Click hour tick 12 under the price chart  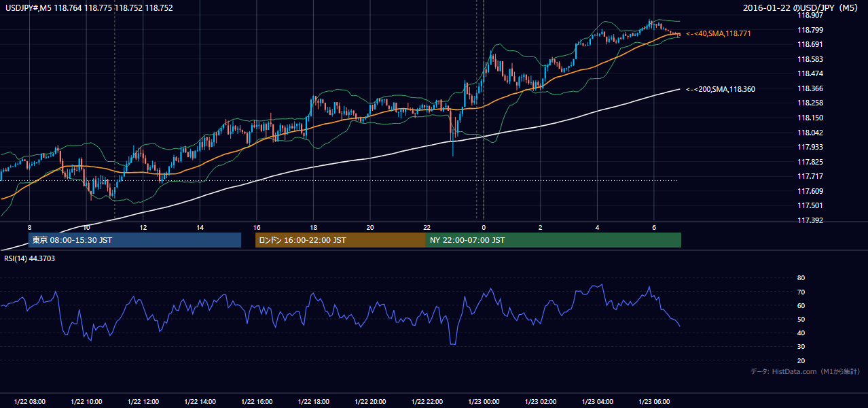pyautogui.click(x=143, y=226)
